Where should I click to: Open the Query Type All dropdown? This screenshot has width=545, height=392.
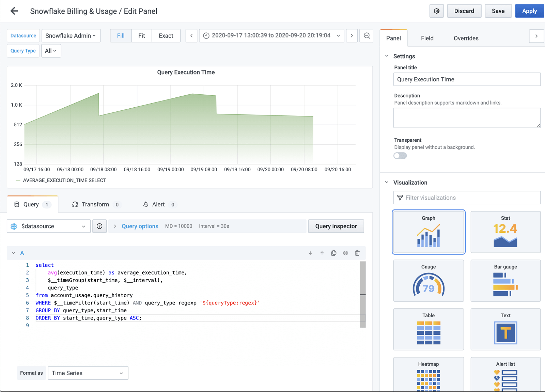click(x=51, y=50)
